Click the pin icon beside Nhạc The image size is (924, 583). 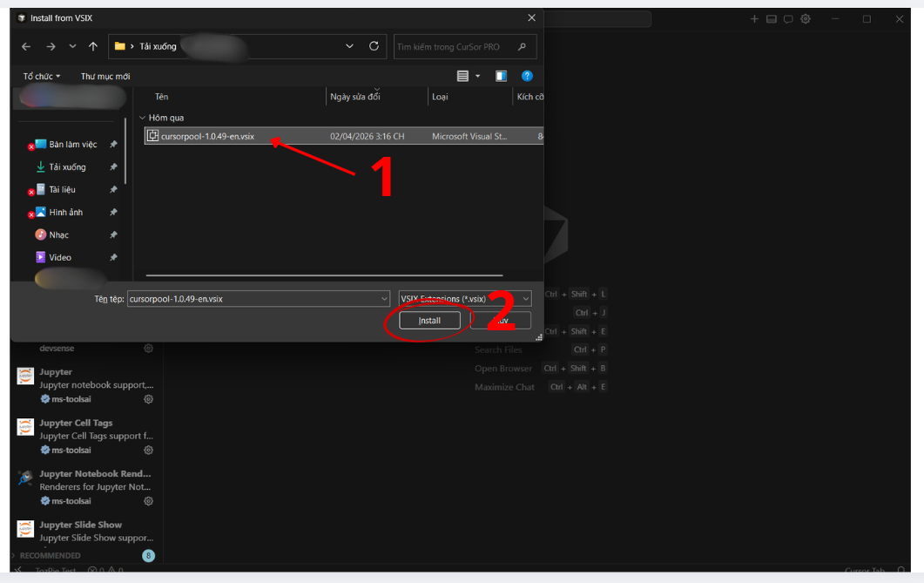click(x=113, y=234)
